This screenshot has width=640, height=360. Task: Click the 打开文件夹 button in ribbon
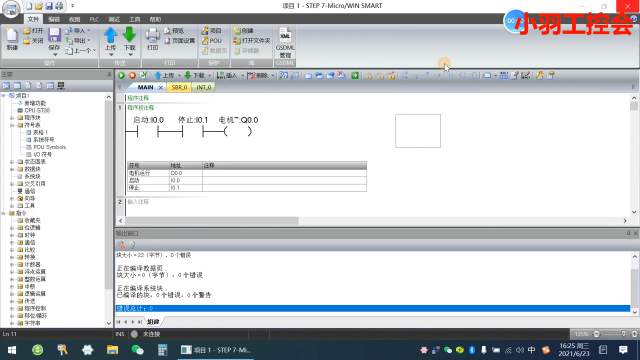[251, 41]
